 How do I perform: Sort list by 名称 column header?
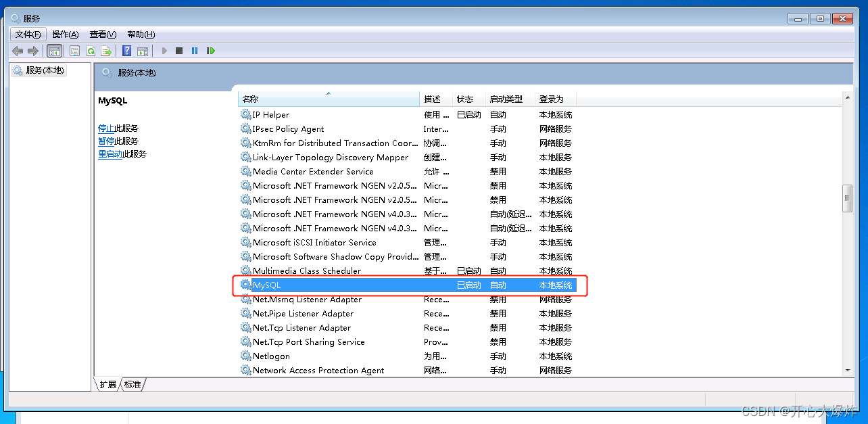(329, 99)
